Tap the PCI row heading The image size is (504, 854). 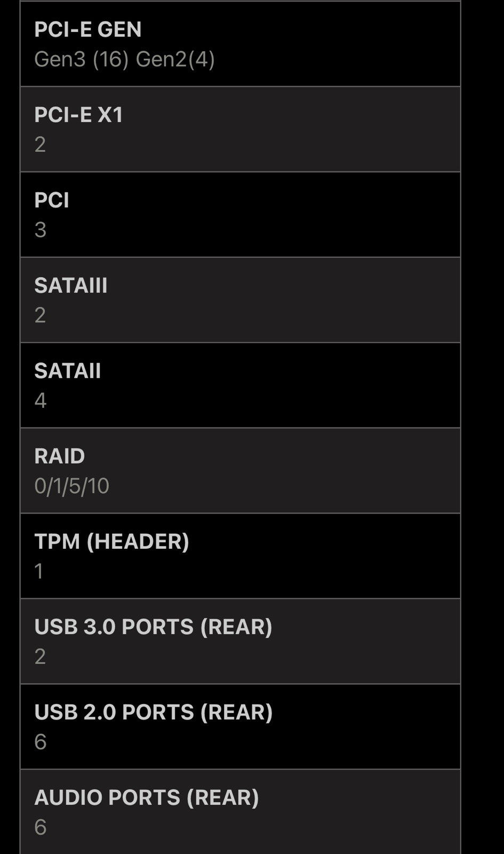(x=52, y=200)
